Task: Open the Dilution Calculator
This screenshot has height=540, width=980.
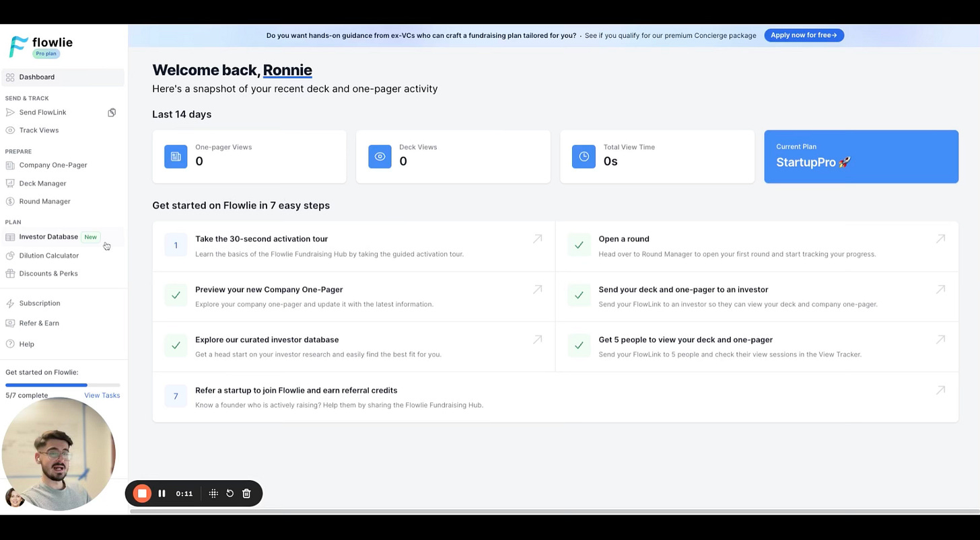Action: pos(48,256)
